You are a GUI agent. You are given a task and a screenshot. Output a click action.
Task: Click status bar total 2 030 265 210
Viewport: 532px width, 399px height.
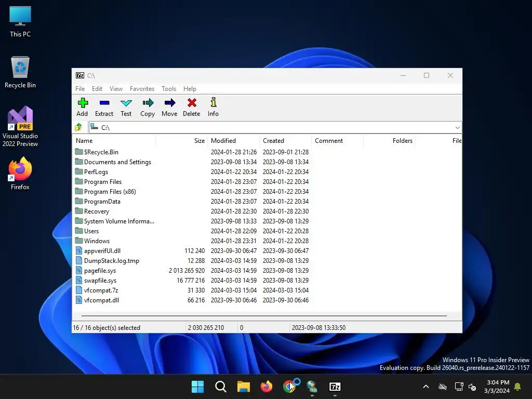(206, 328)
